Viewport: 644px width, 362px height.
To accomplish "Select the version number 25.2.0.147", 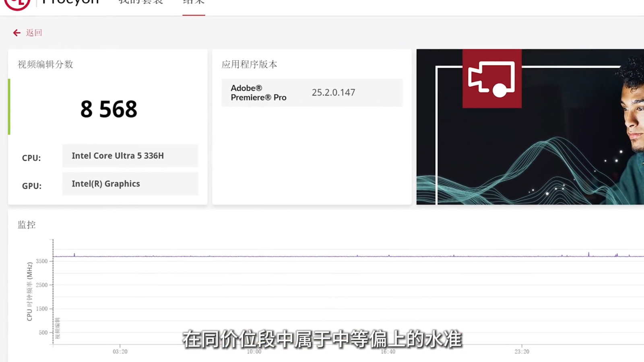I will 334,93.
